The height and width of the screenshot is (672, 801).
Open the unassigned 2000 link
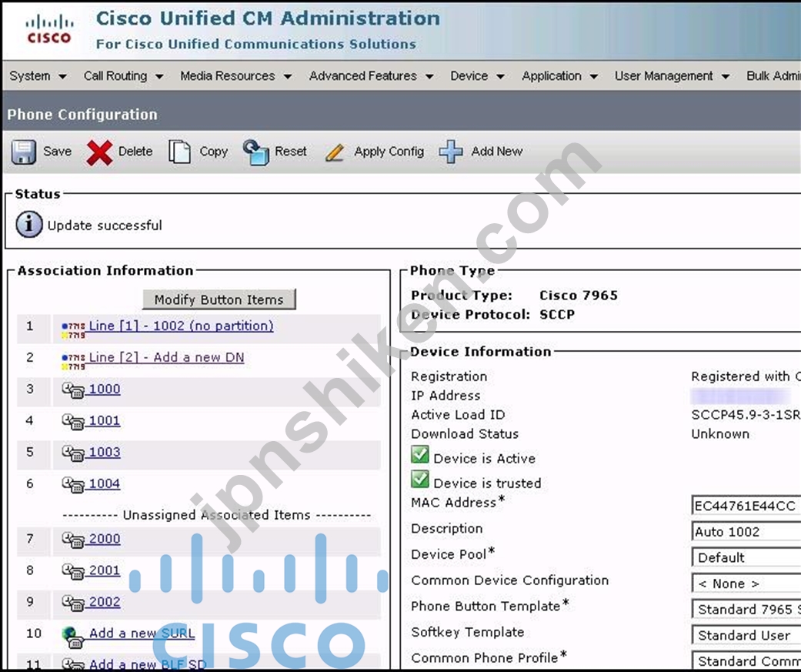point(105,539)
